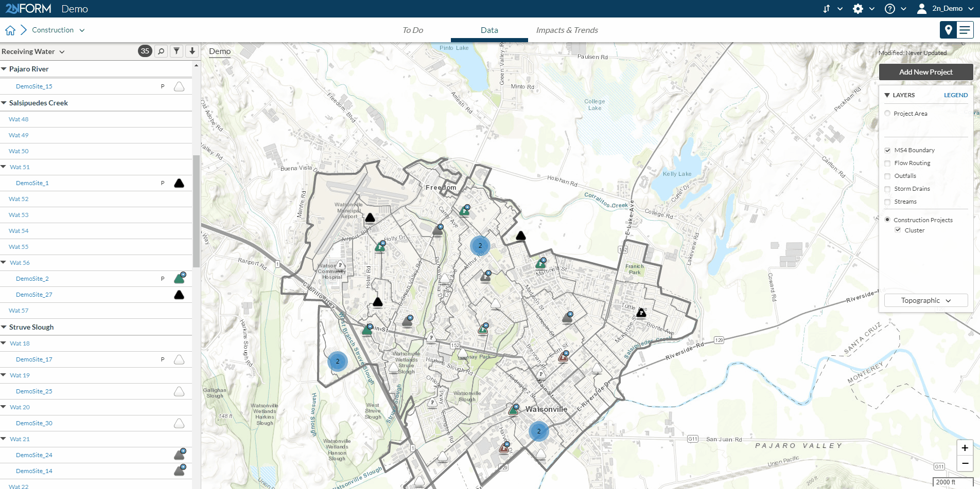Collapse Wat 51 tree node

point(4,167)
